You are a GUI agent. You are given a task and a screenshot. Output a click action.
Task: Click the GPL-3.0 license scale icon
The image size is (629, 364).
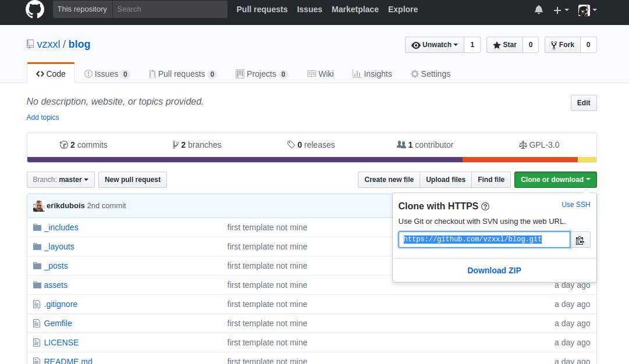click(525, 145)
